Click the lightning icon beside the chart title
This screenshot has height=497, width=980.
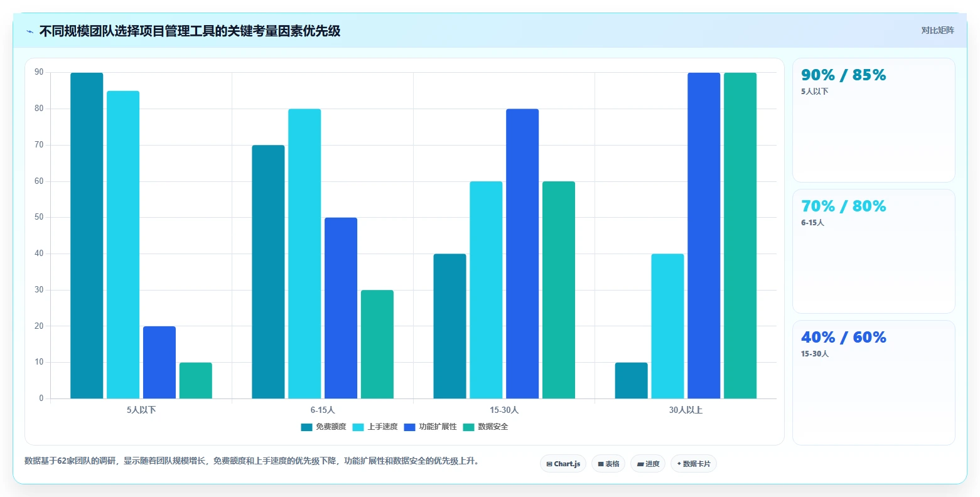point(30,31)
